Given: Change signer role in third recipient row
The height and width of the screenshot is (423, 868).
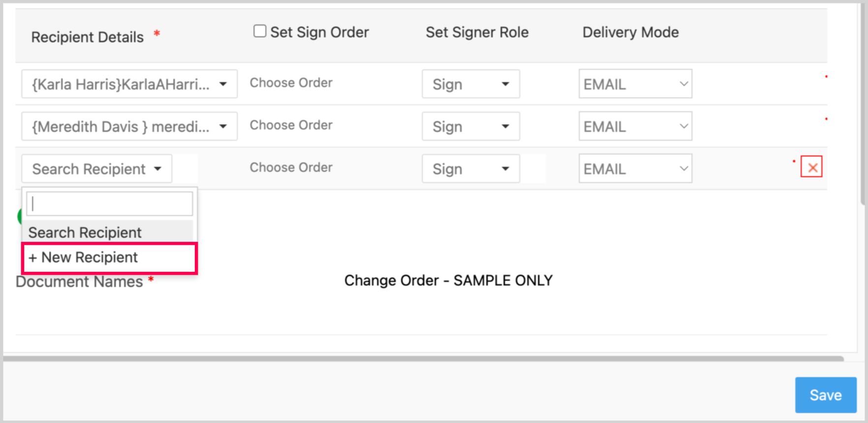Looking at the screenshot, I should tap(470, 169).
